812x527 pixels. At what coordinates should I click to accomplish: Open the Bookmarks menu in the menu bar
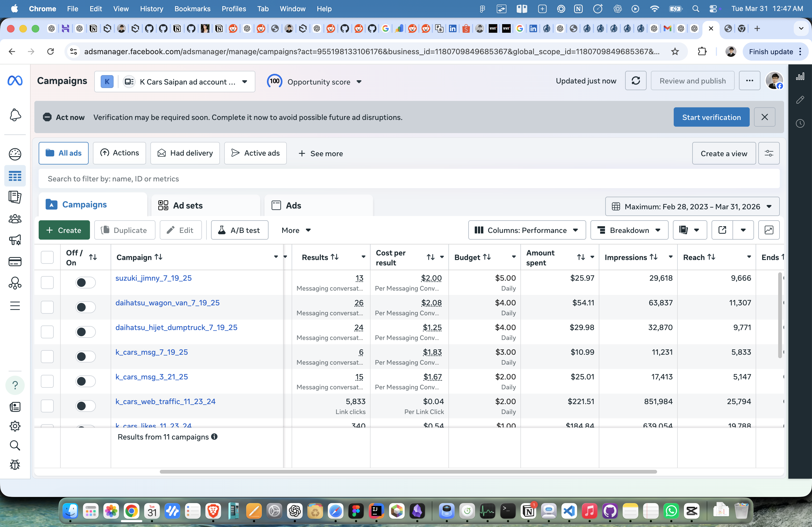[192, 9]
